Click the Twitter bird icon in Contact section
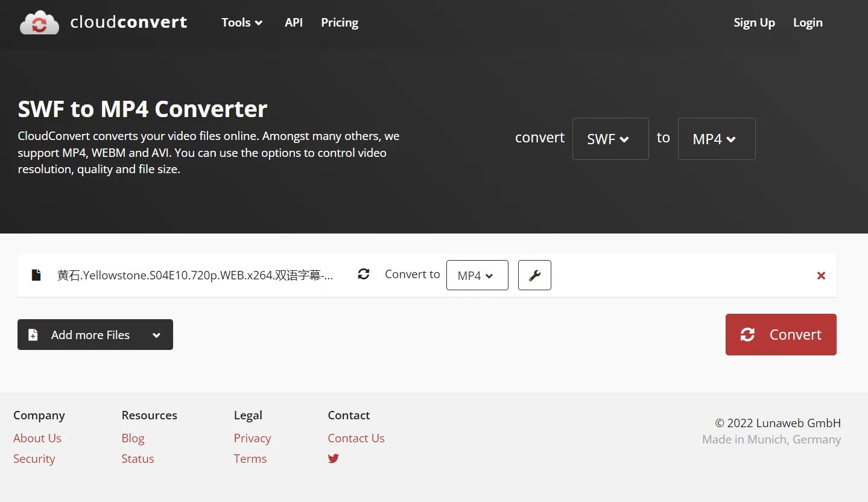 (x=334, y=459)
